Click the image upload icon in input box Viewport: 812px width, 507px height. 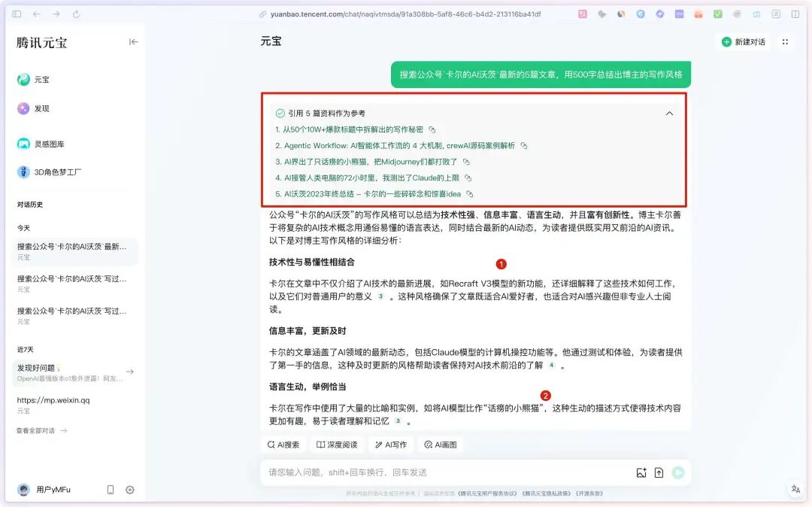pos(641,472)
